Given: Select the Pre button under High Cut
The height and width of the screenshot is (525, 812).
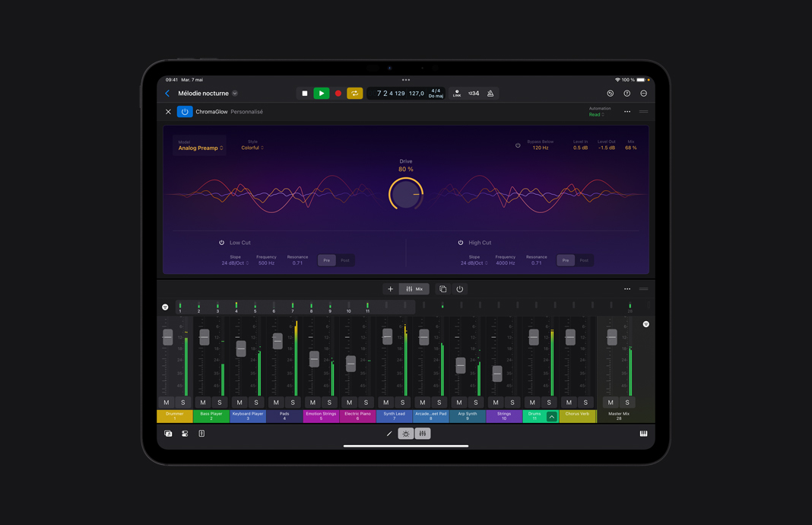Looking at the screenshot, I should pyautogui.click(x=565, y=260).
